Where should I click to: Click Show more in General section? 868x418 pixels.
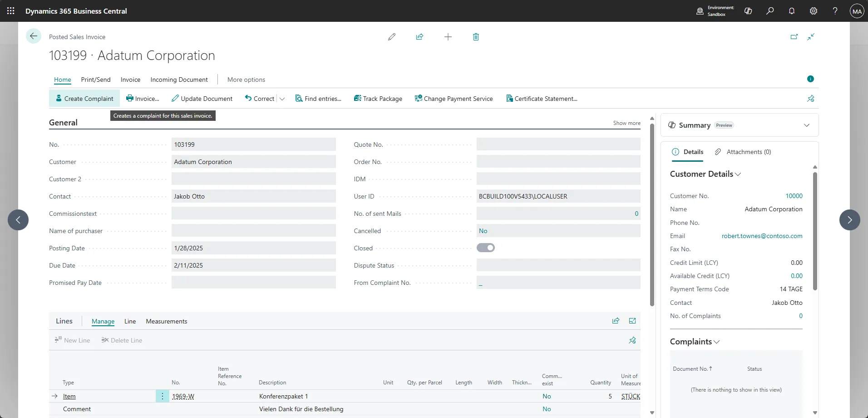pyautogui.click(x=626, y=123)
